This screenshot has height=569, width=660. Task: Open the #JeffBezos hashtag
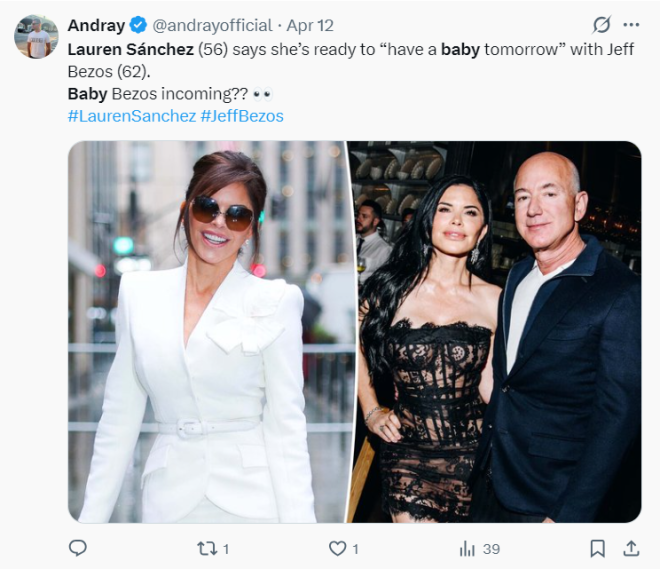(x=242, y=116)
